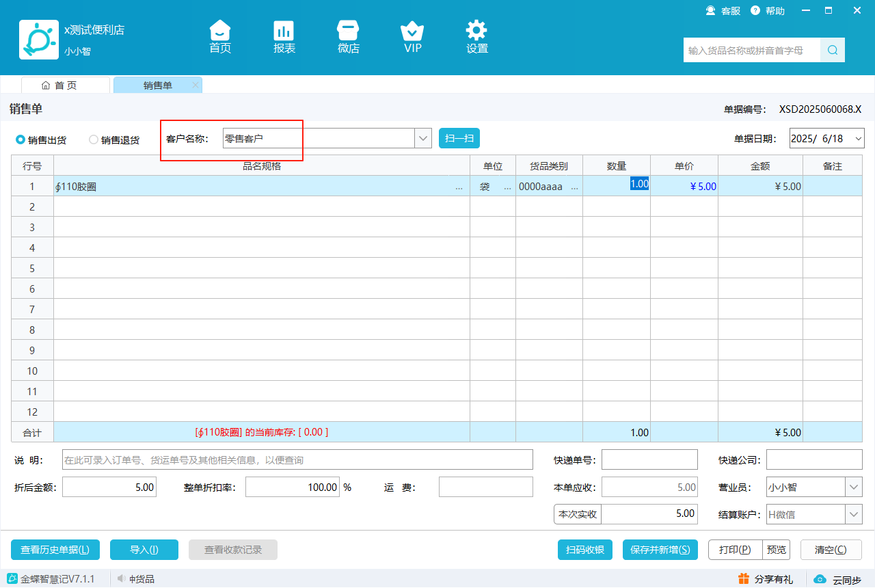Image resolution: width=875 pixels, height=588 pixels.
Task: Click the 客服 customer service headset icon
Action: (x=711, y=10)
